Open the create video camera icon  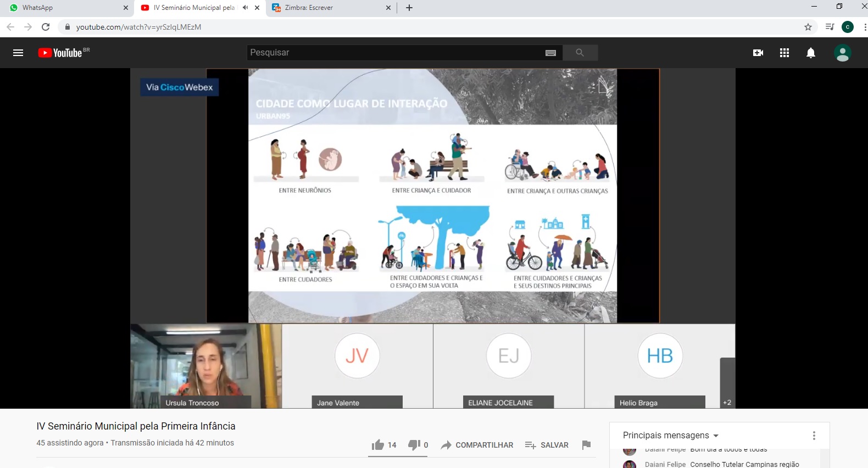point(758,53)
